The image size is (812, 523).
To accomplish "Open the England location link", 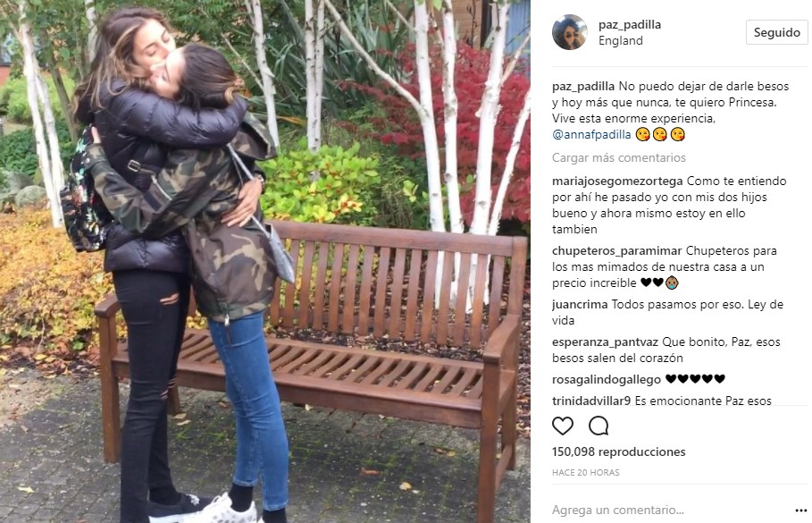I will [x=621, y=40].
